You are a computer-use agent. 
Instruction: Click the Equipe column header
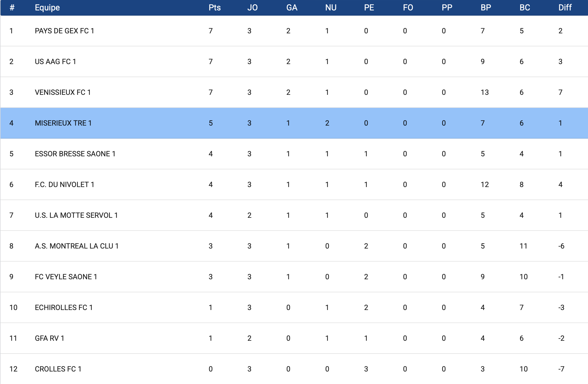point(47,8)
